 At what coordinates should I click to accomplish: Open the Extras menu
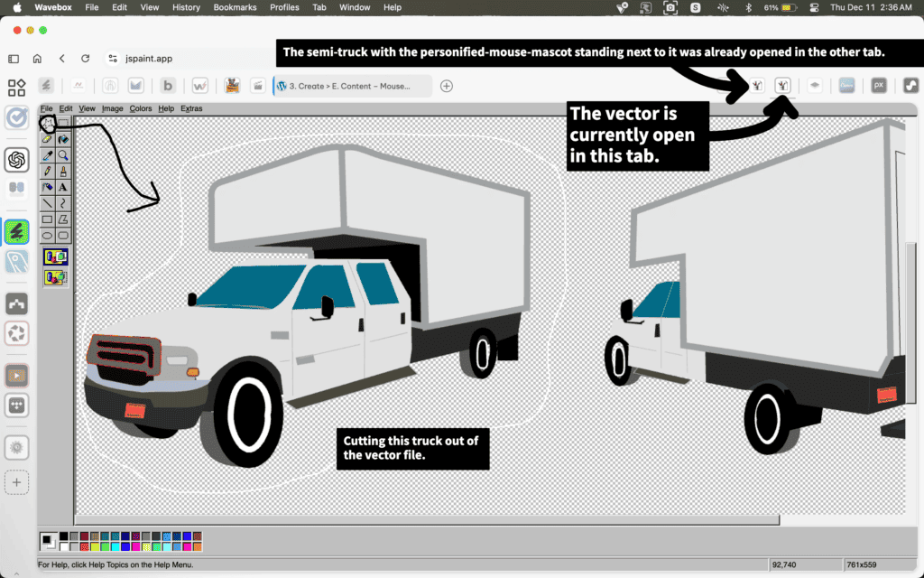pyautogui.click(x=191, y=108)
